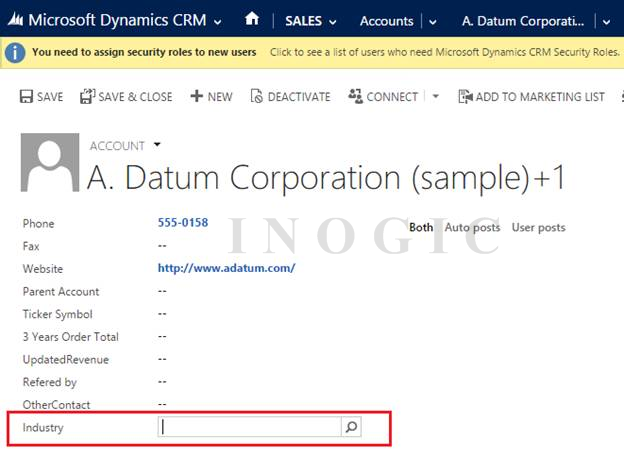This screenshot has width=624, height=456.
Task: Open phone number 555-0158 link
Action: (x=183, y=222)
